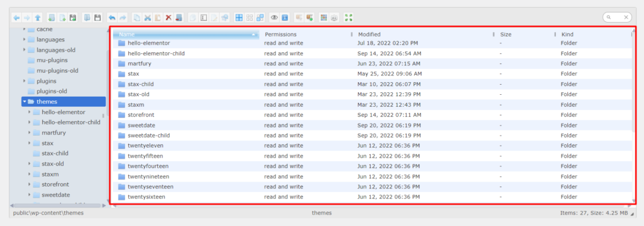Click the public\wp-content\themes path text
The width and height of the screenshot is (644, 226).
click(x=48, y=213)
